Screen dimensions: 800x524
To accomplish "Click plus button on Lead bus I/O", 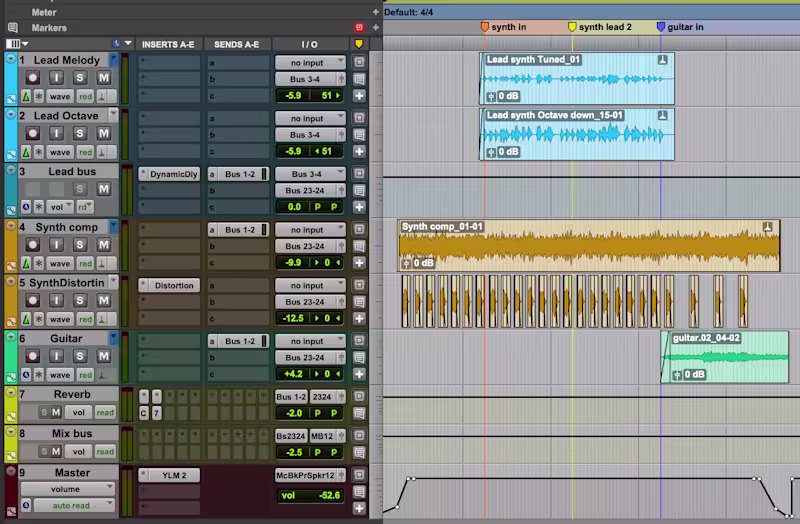I will pyautogui.click(x=359, y=207).
